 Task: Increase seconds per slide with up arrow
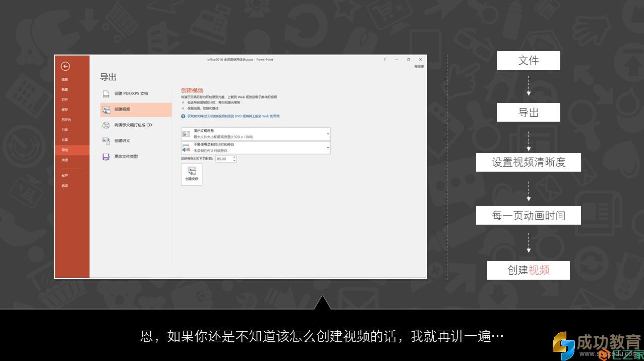[235, 157]
